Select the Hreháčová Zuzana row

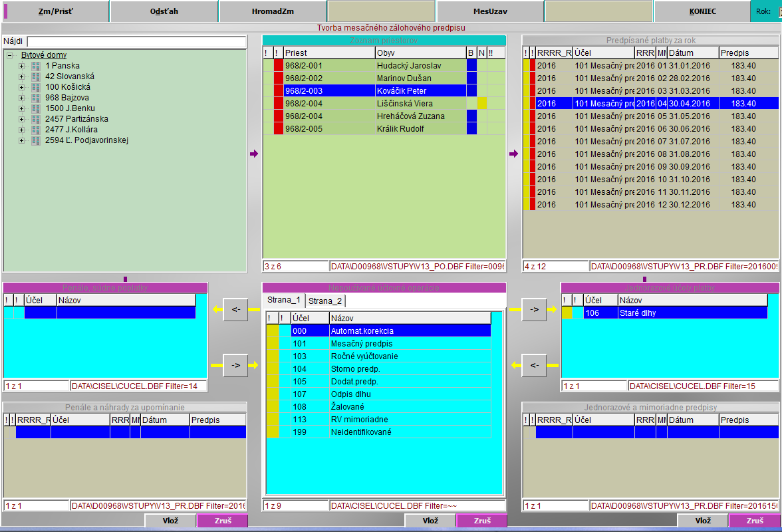[384, 116]
